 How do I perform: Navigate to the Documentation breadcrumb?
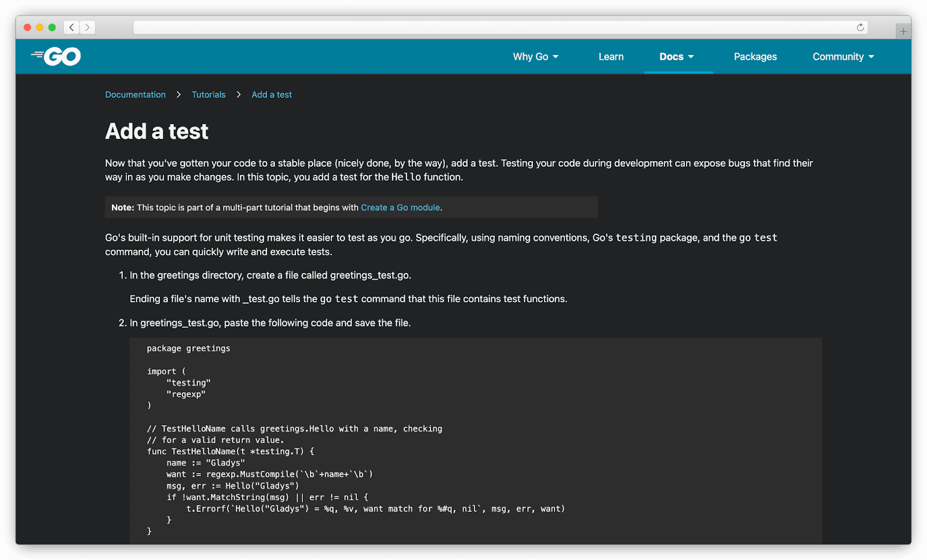tap(135, 94)
